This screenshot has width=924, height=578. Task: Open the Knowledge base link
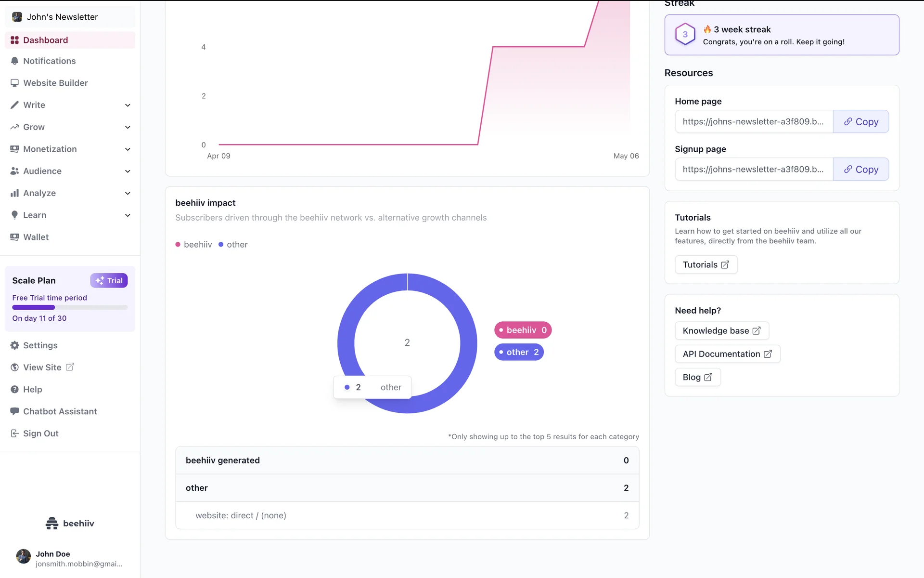pyautogui.click(x=721, y=331)
